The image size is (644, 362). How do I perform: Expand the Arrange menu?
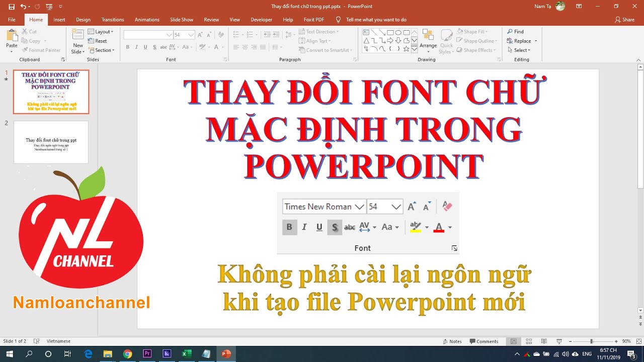[x=428, y=41]
